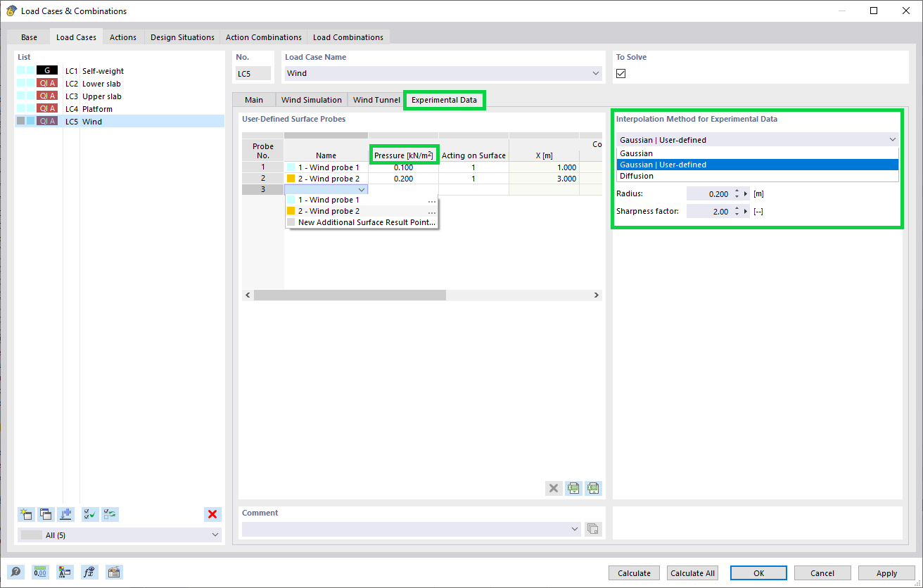Image resolution: width=923 pixels, height=588 pixels.
Task: Click the application icon in title bar
Action: pos(11,11)
